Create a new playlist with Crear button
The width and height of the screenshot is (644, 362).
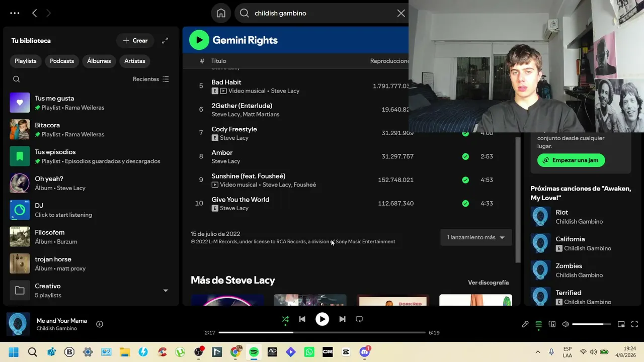pos(135,41)
